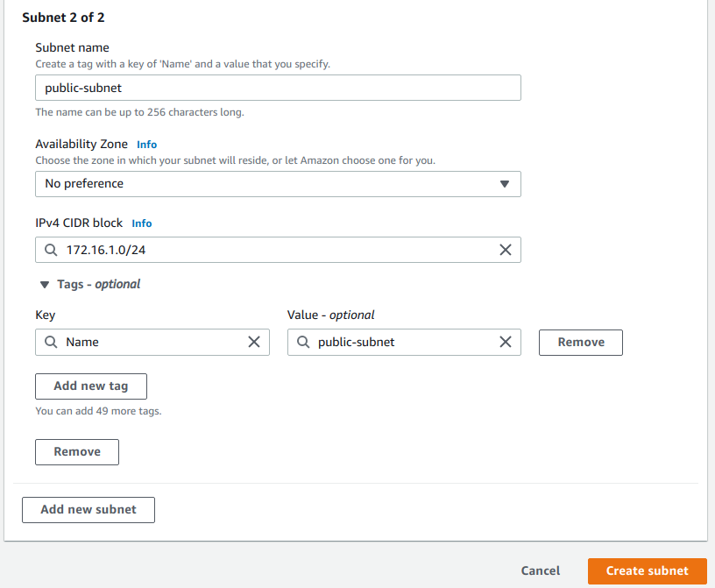Click the chevron on No preference selector
Screen dimensions: 715x588
(x=505, y=184)
